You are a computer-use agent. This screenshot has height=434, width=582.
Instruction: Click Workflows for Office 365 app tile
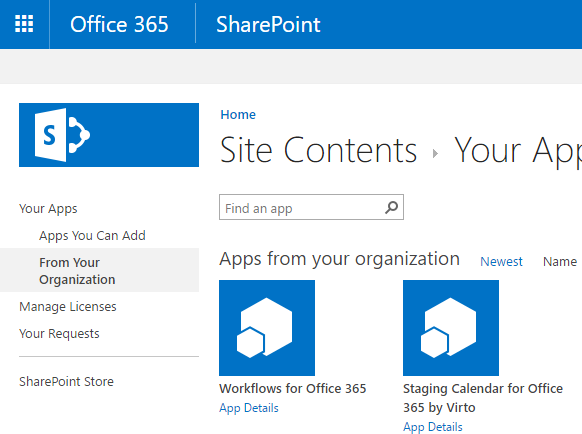(x=267, y=328)
